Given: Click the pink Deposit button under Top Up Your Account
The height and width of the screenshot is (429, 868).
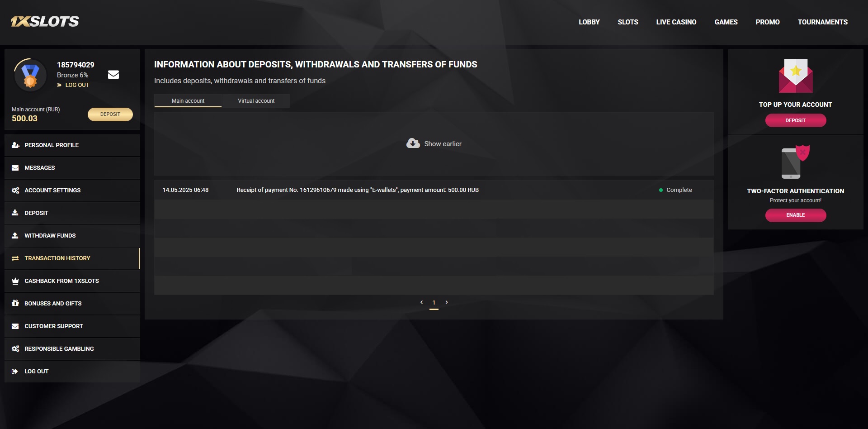Looking at the screenshot, I should 796,120.
